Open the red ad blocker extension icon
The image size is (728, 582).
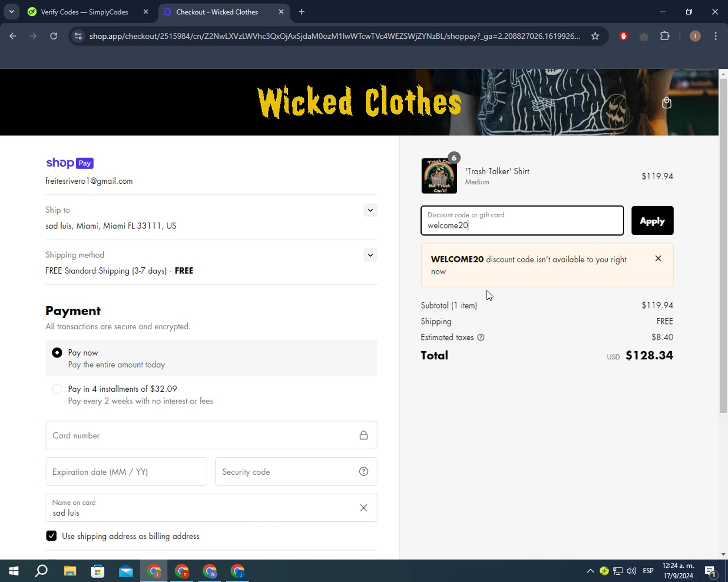(x=624, y=36)
